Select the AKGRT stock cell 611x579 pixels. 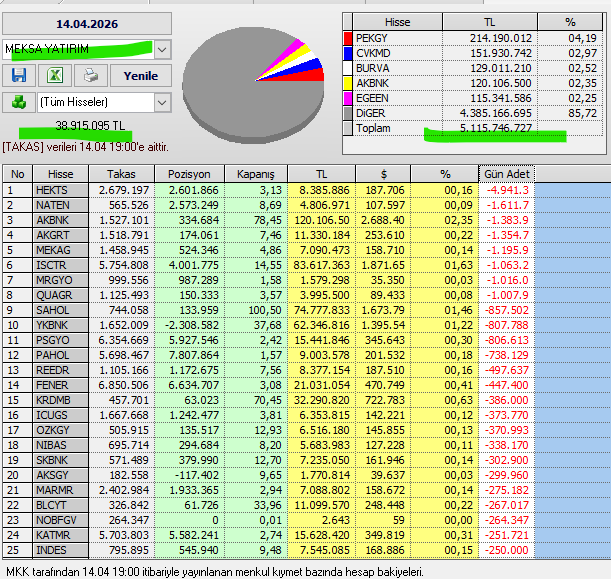pyautogui.click(x=60, y=235)
